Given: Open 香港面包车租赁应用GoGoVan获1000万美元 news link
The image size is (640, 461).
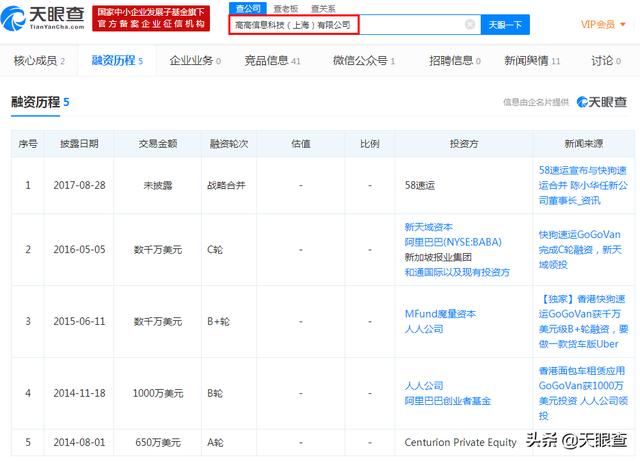Looking at the screenshot, I should pyautogui.click(x=583, y=393).
